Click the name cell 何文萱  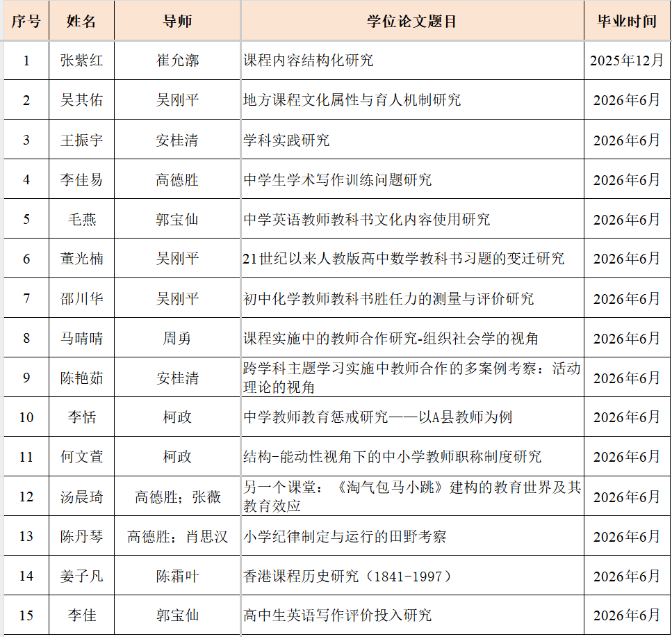pos(81,456)
